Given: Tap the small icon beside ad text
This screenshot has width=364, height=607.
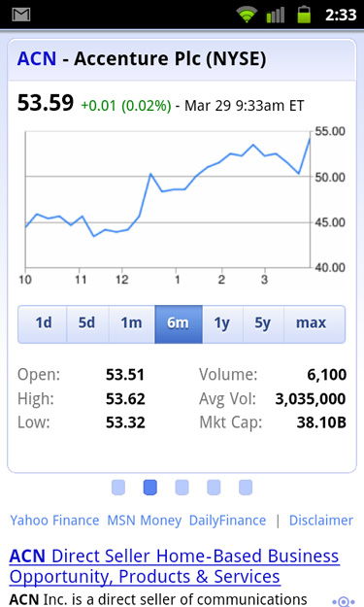Looking at the screenshot, I should [x=344, y=601].
